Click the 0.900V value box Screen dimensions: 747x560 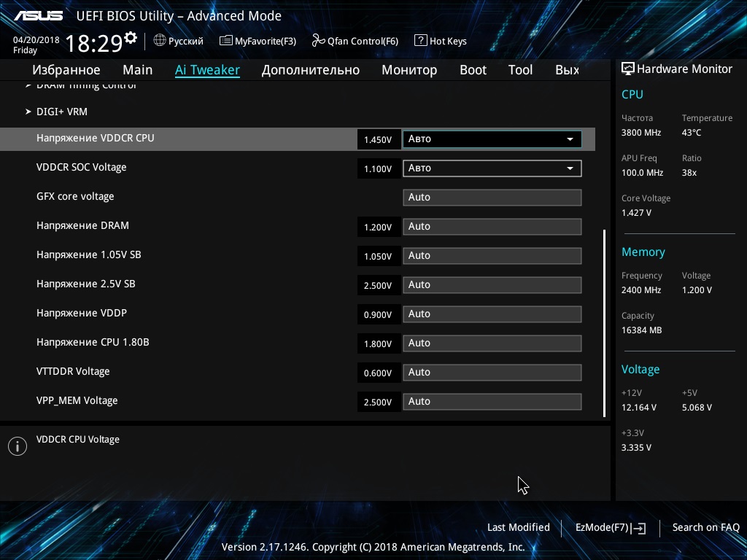point(379,314)
